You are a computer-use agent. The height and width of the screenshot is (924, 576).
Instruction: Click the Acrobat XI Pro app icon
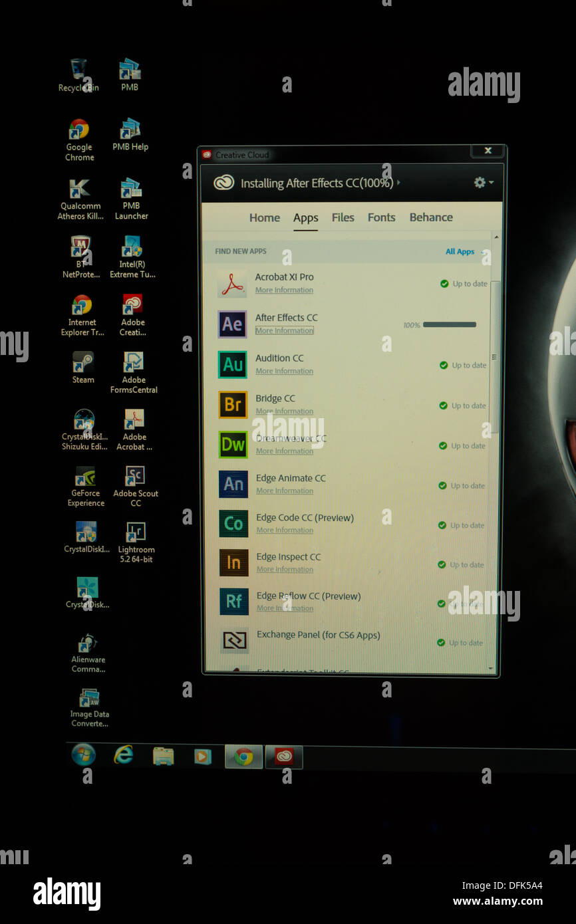(232, 284)
